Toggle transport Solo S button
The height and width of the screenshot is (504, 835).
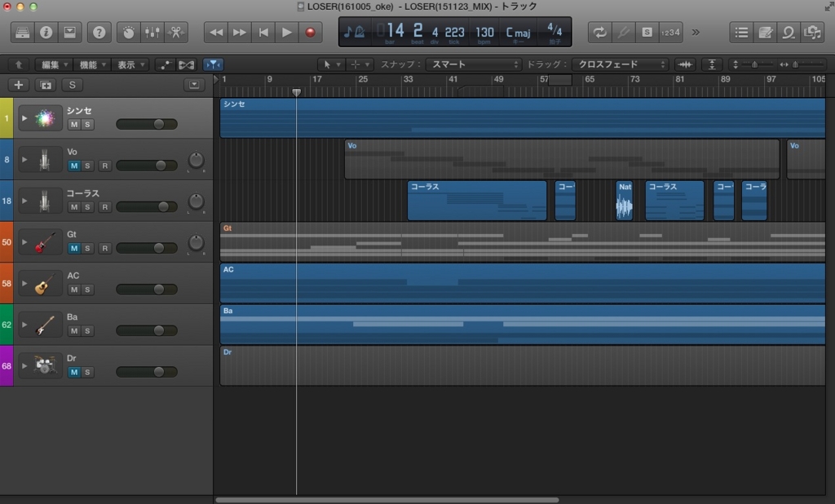click(x=647, y=33)
